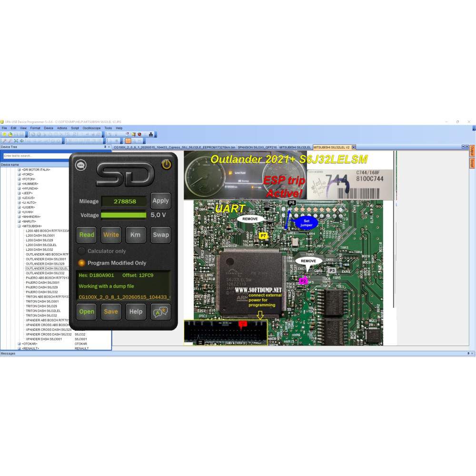476x476 pixels.
Task: Open the Actions menu
Action: [62, 128]
